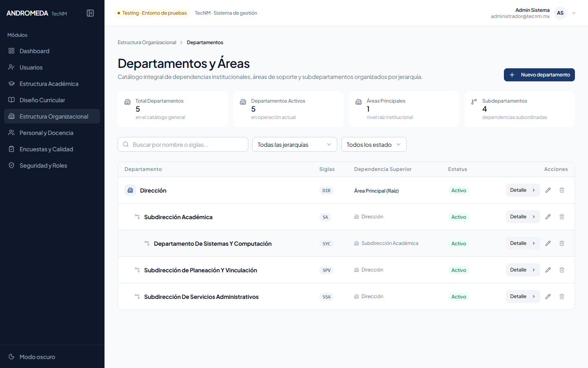This screenshot has width=588, height=368.
Task: Open Encuestas y Calidad module
Action: [x=52, y=149]
